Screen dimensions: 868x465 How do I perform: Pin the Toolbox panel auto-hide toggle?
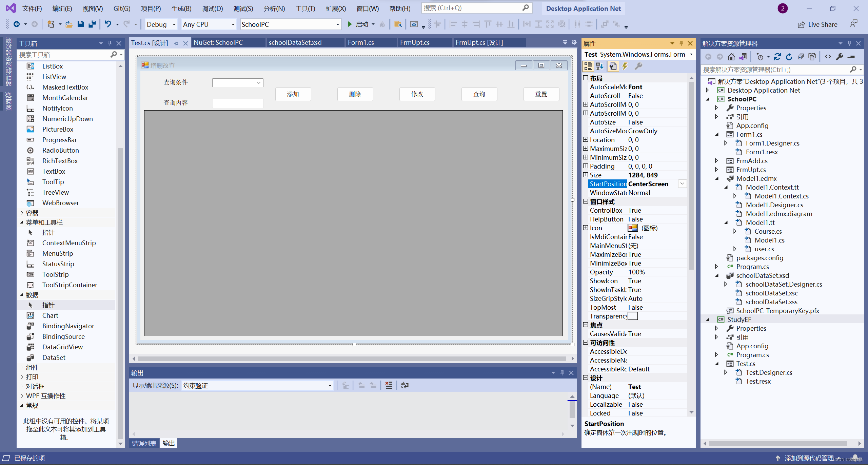click(x=110, y=43)
